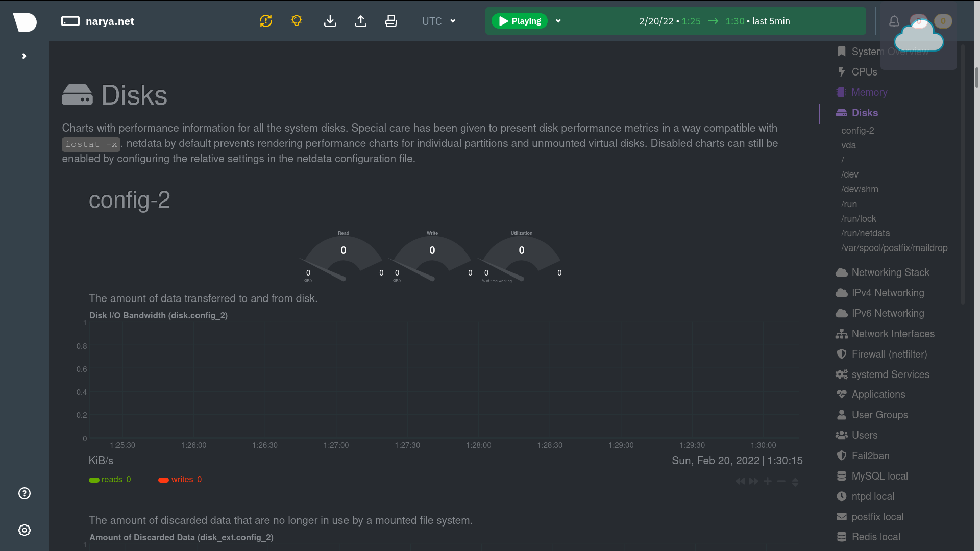
Task: Expand the dropdown arrow beside Playing
Action: tap(558, 21)
